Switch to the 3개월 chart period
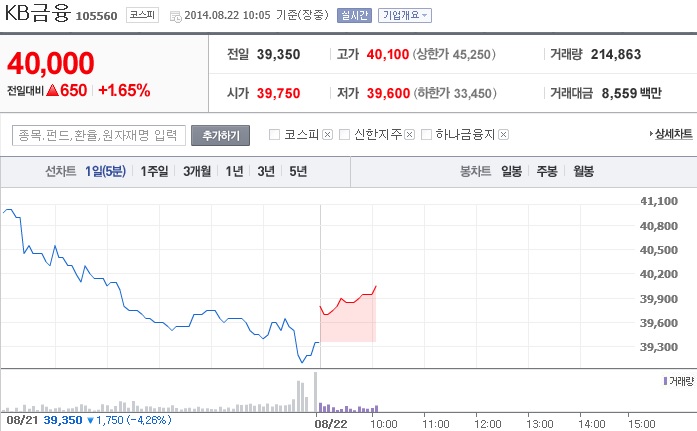The height and width of the screenshot is (431, 697). 196,171
